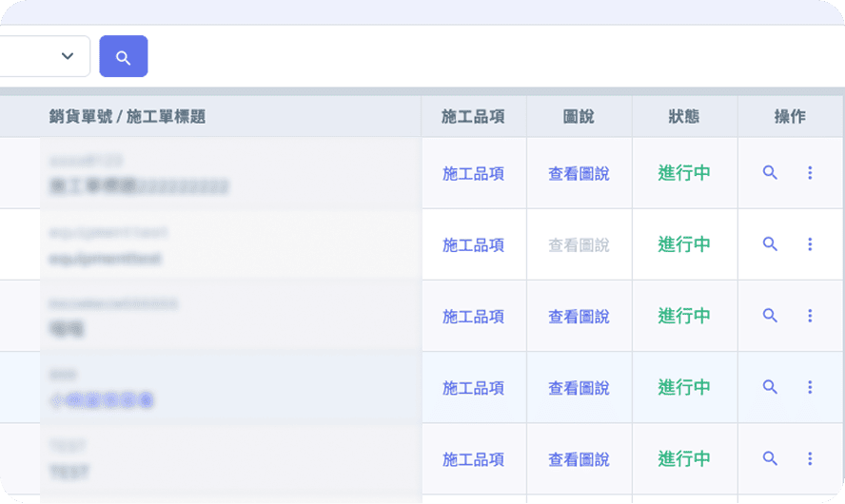Click 進行中 status in third row

click(684, 316)
